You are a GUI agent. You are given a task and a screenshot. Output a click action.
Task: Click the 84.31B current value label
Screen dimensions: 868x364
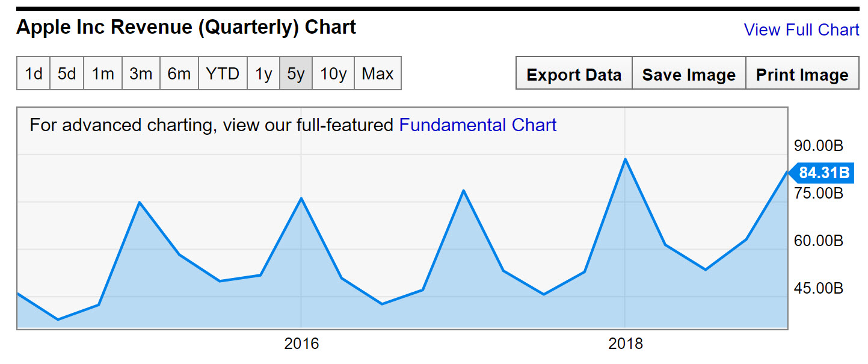(824, 173)
